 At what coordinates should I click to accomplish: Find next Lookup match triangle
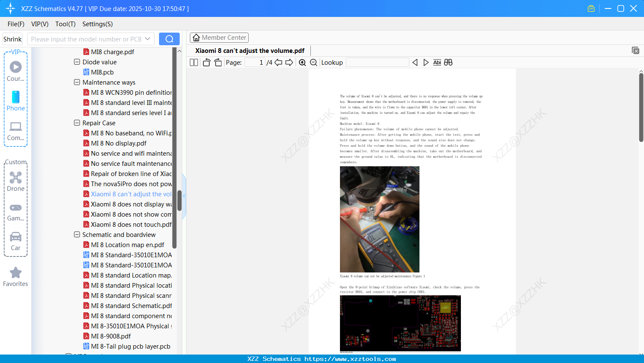click(x=426, y=62)
